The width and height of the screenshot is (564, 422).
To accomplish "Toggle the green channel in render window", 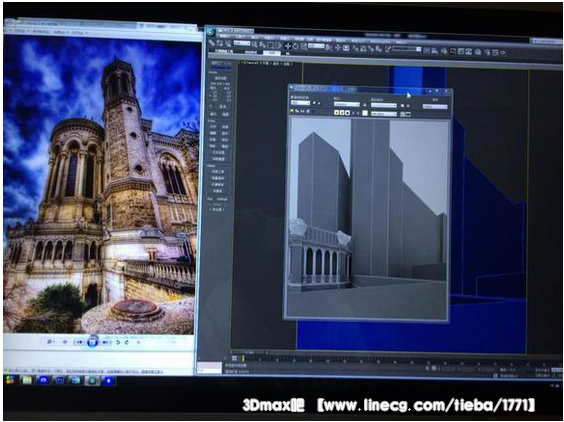I will [x=342, y=113].
